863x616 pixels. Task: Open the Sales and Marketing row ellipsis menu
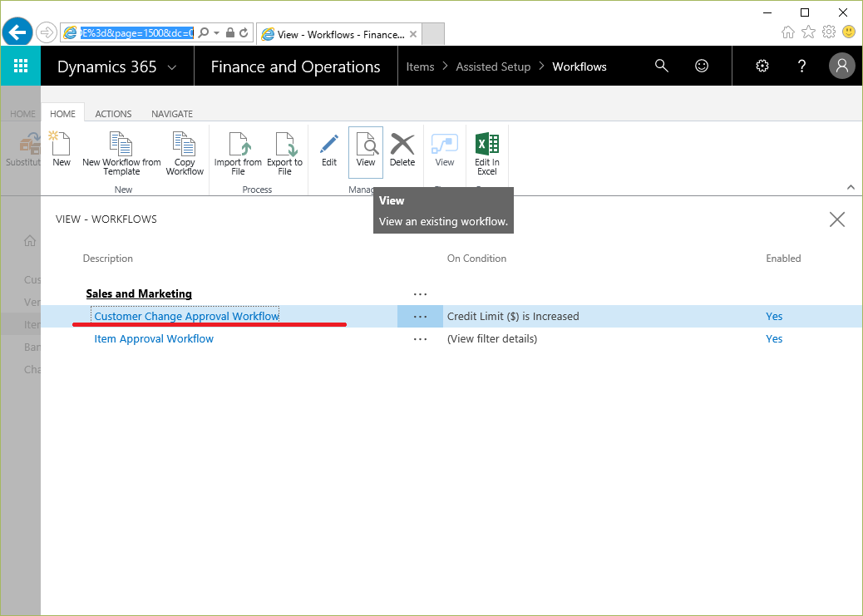pos(420,294)
